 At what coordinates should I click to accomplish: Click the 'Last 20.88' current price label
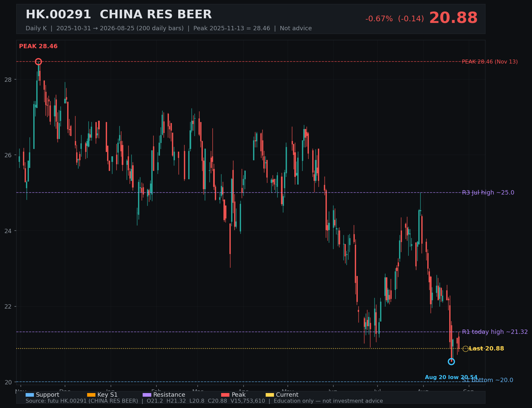coord(486,348)
